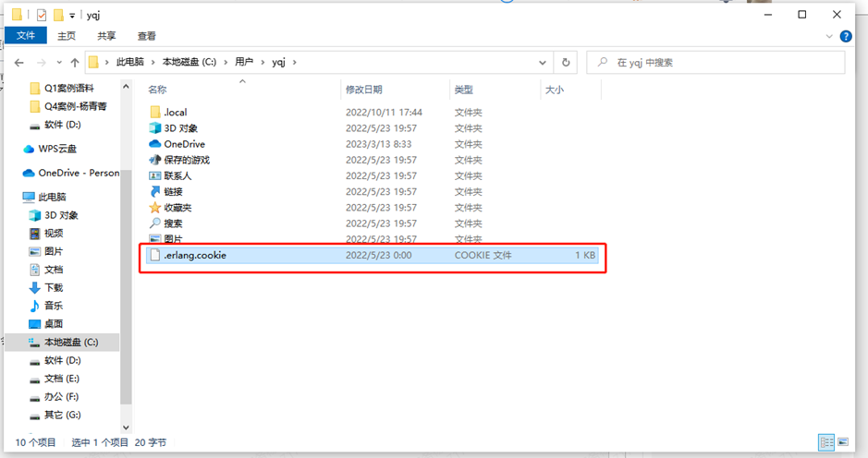Click 用户 breadcrumb in address bar

point(243,62)
